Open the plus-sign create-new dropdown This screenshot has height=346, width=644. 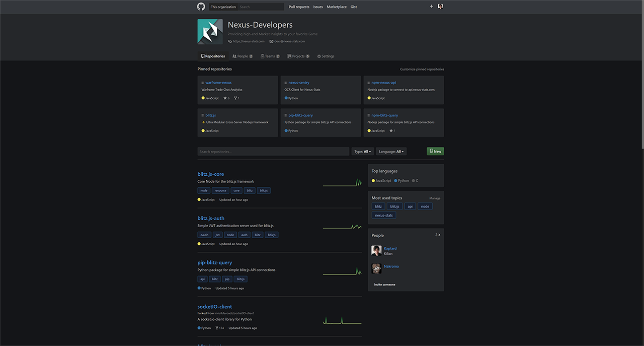click(431, 6)
